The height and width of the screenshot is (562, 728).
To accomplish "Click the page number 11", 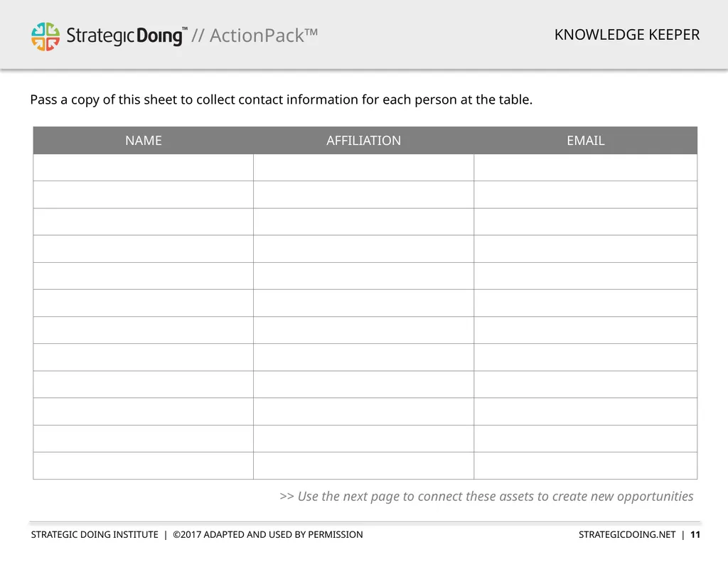I will point(695,534).
